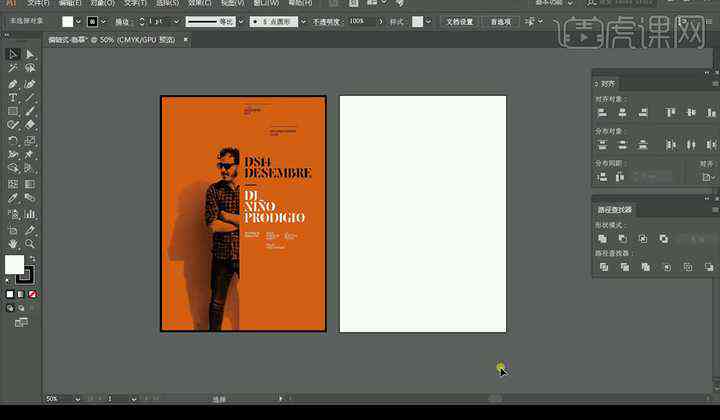720x420 pixels.
Task: Click Vertical Align Top in Align panel
Action: coord(670,112)
